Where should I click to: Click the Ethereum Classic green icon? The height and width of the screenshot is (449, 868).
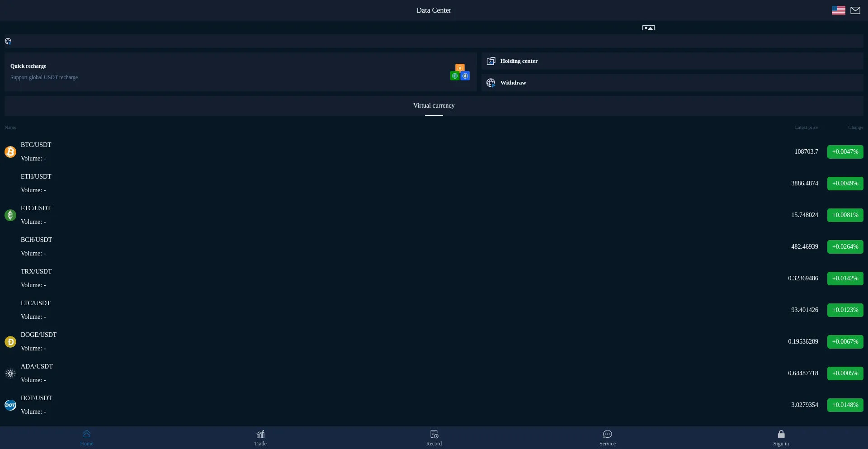tap(10, 215)
